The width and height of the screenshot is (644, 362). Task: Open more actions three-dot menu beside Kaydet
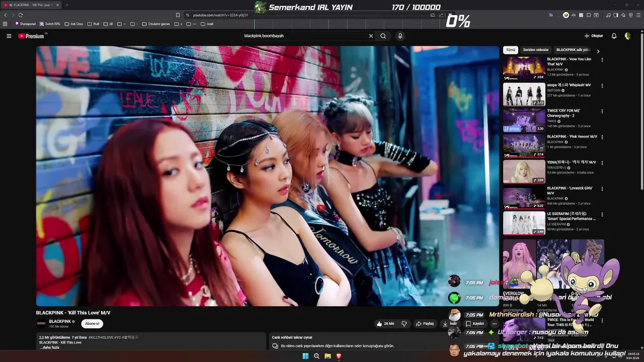pos(494,324)
